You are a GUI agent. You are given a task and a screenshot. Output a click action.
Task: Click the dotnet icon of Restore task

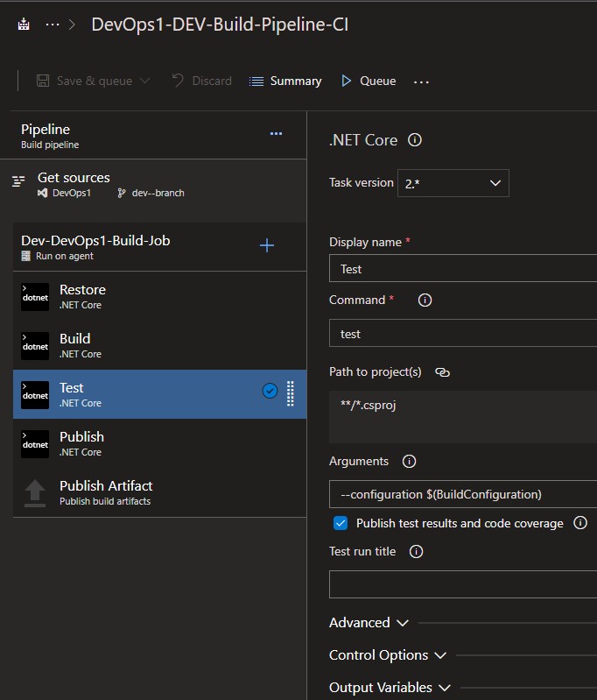coord(35,297)
